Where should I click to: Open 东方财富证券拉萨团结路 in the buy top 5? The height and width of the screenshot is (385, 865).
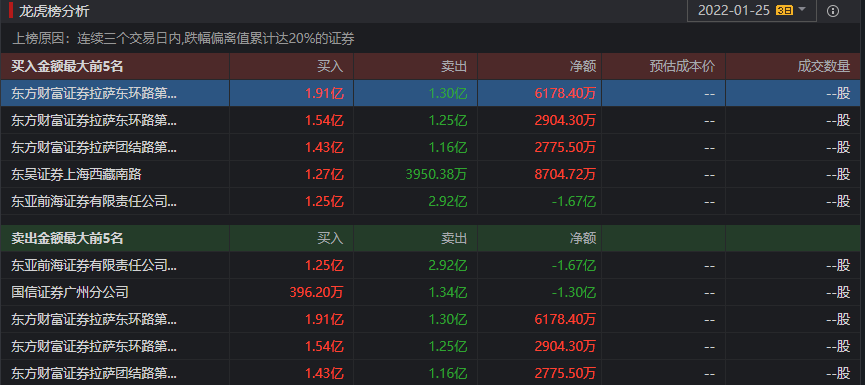pyautogui.click(x=430, y=147)
